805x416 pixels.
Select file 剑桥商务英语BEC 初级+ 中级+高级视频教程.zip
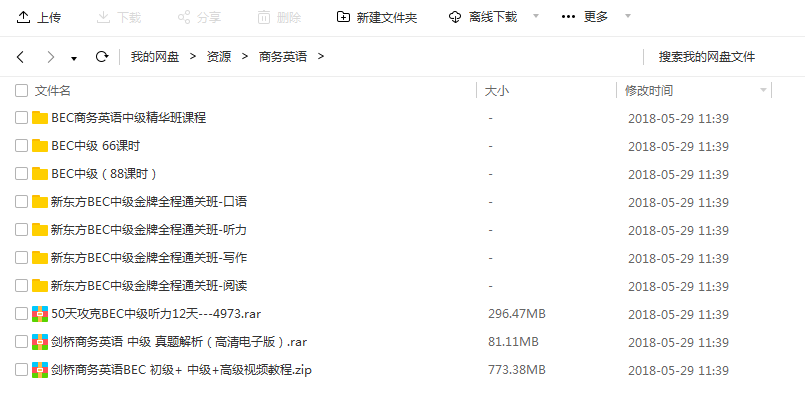[x=181, y=369]
